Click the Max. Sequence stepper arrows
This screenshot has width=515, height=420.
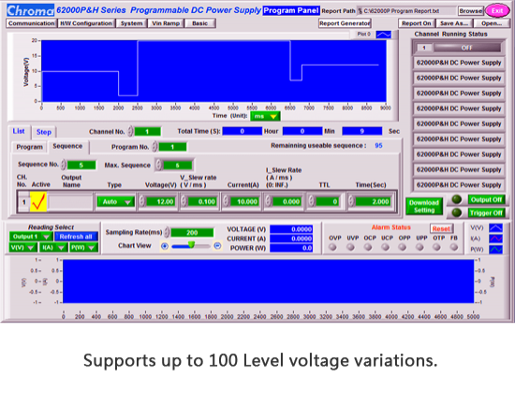click(158, 165)
